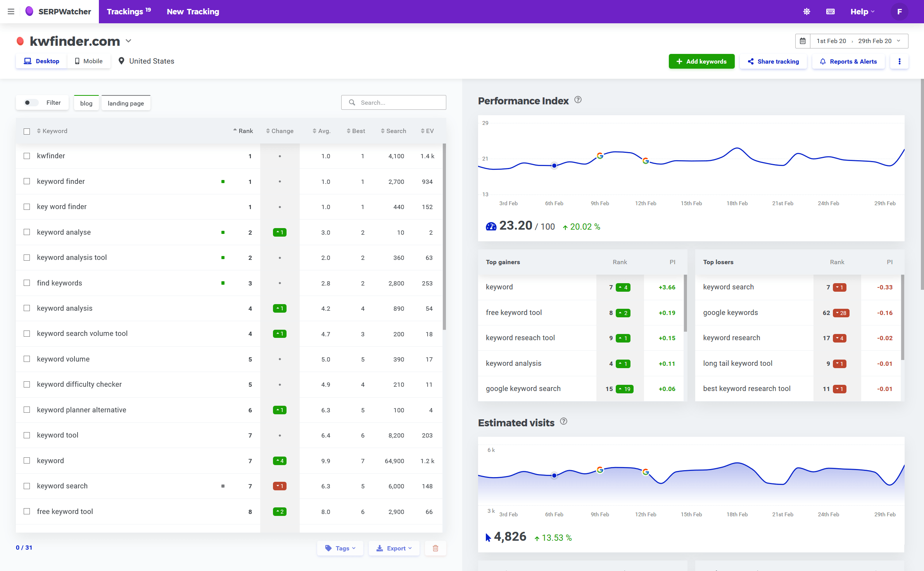
Task: Click the Performance Index help question mark
Action: point(578,100)
